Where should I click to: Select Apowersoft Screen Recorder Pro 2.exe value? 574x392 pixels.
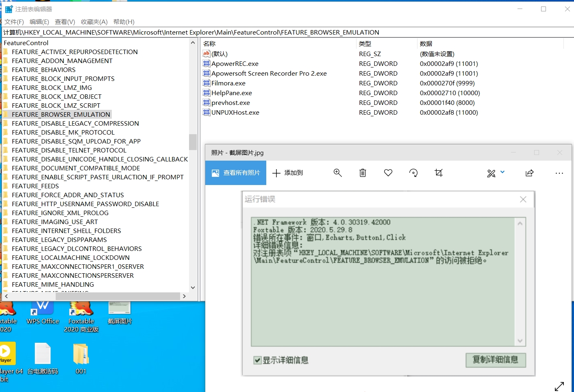click(269, 74)
